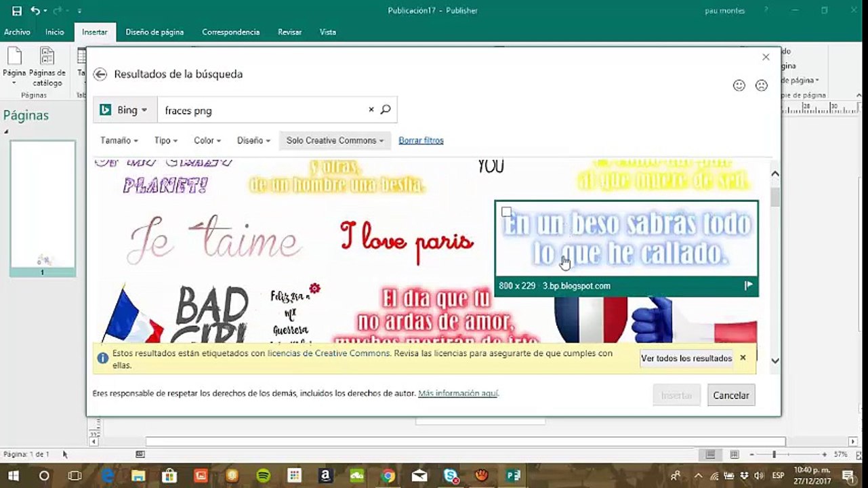Open the Más información aquí link
The height and width of the screenshot is (488, 868).
click(x=458, y=393)
